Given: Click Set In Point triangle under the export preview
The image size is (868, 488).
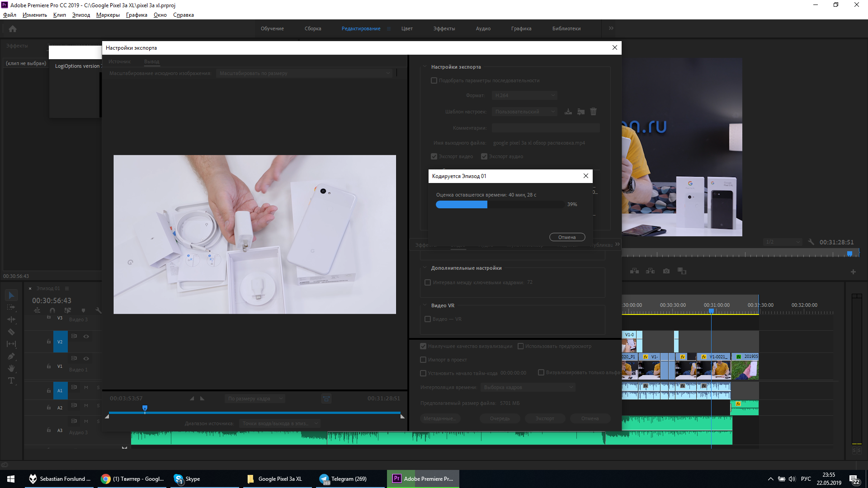Looking at the screenshot, I should 192,399.
